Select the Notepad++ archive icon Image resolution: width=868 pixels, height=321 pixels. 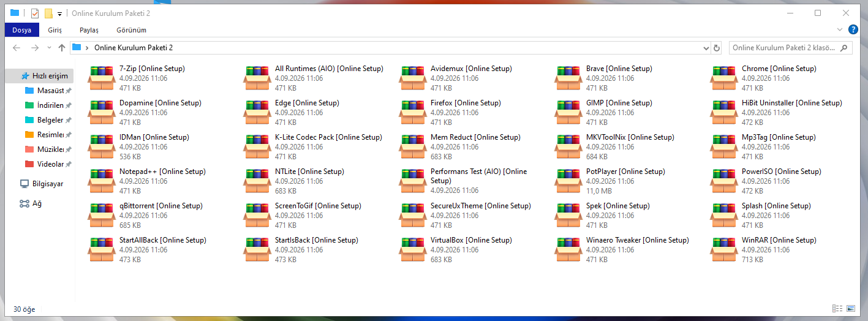point(102,181)
